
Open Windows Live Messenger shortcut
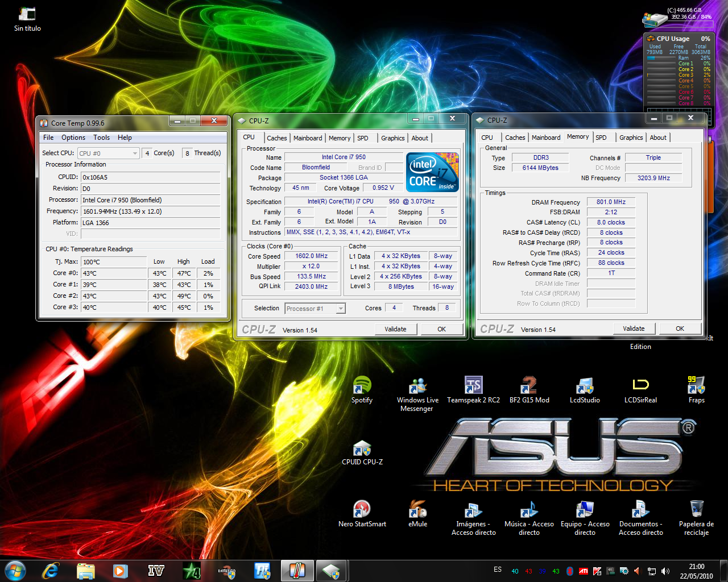coord(417,386)
